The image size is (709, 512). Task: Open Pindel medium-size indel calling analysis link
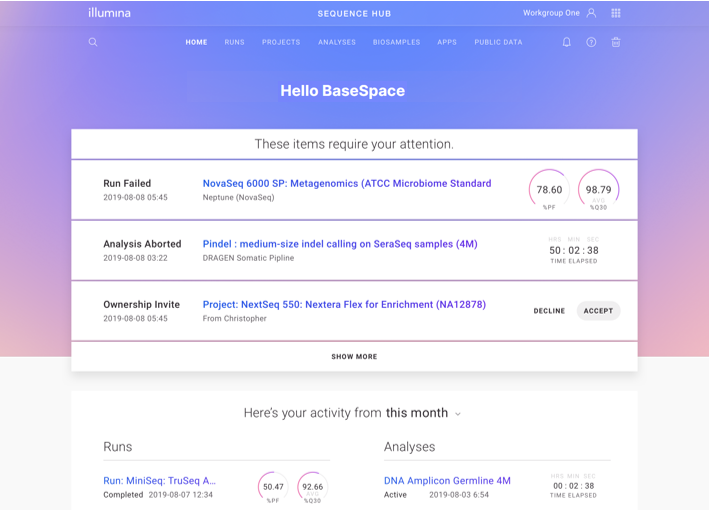coord(340,244)
